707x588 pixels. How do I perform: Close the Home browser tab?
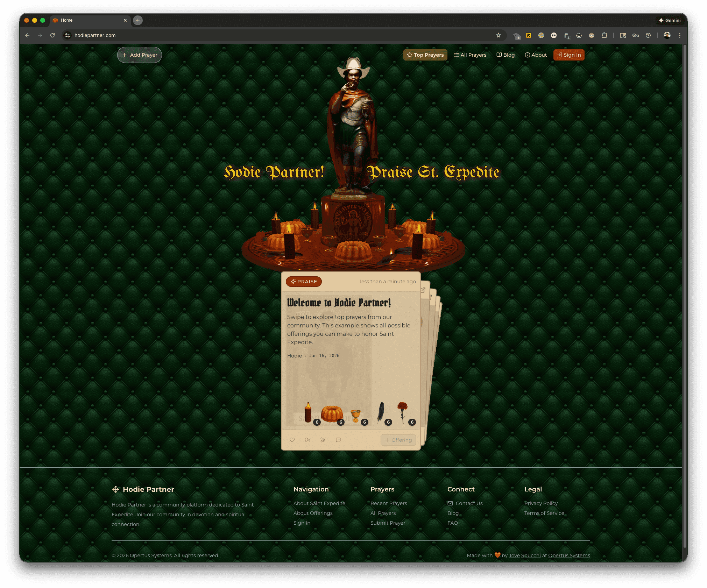[x=125, y=20]
